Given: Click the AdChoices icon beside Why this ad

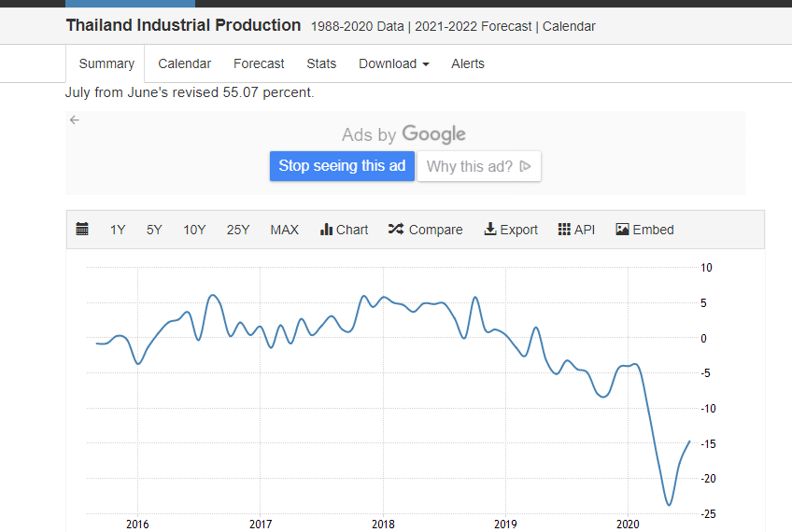Looking at the screenshot, I should 526,166.
